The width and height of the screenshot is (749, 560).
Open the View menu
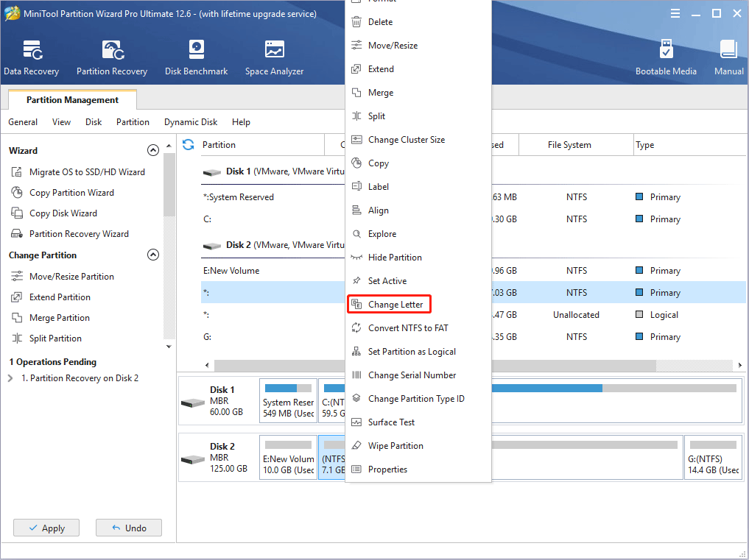[x=62, y=122]
